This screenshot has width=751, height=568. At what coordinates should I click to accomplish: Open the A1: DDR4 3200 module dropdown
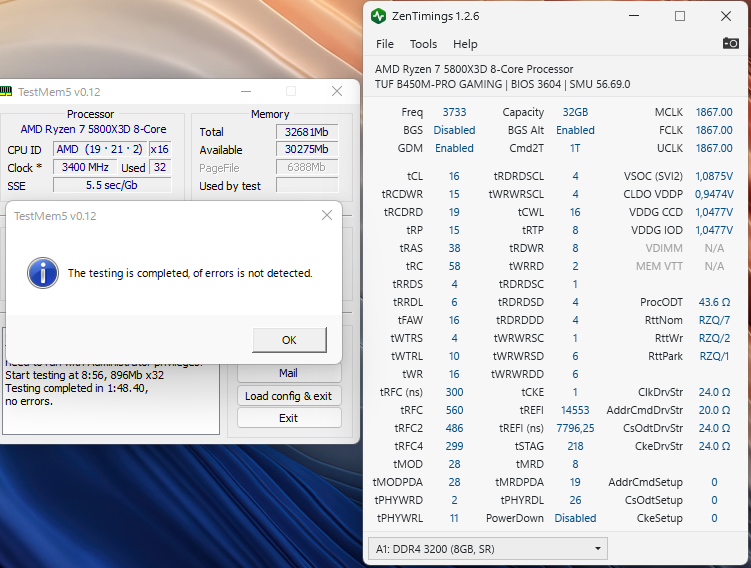pos(488,549)
